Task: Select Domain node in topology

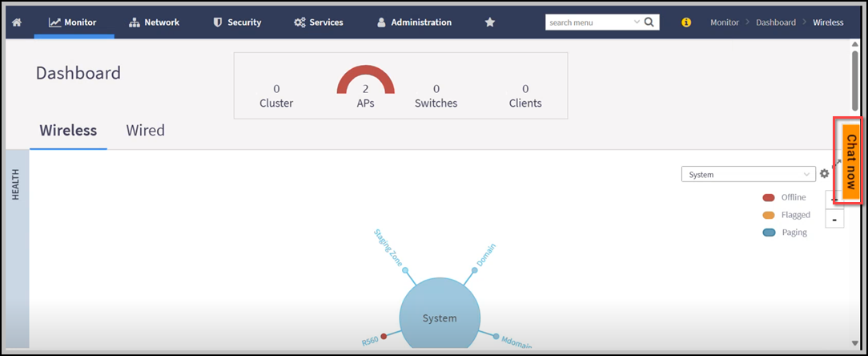Action: 474,270
